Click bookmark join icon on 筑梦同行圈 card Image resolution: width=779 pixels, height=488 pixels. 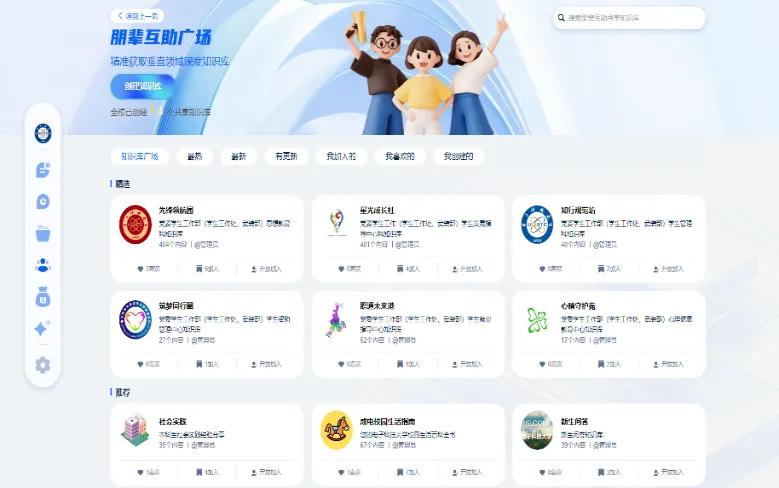click(200, 364)
